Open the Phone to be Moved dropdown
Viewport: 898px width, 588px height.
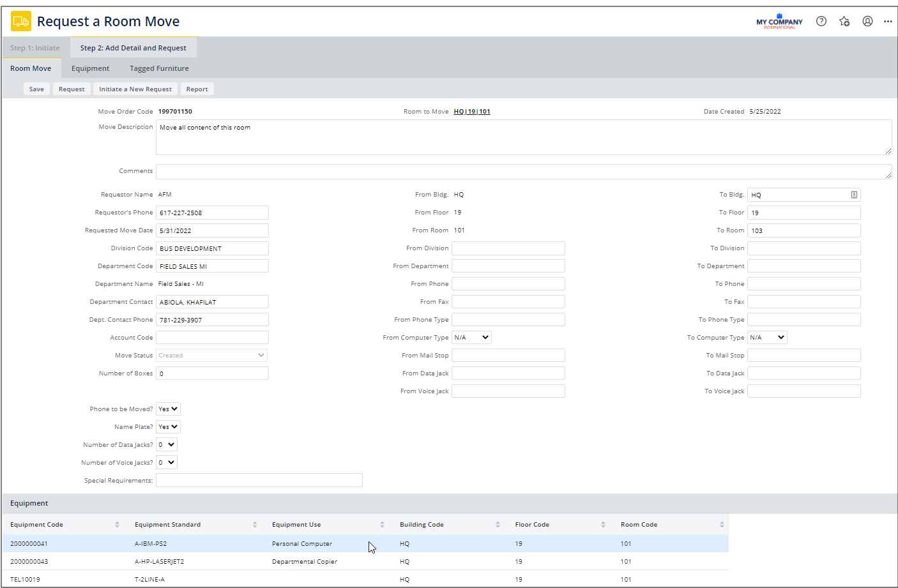168,409
